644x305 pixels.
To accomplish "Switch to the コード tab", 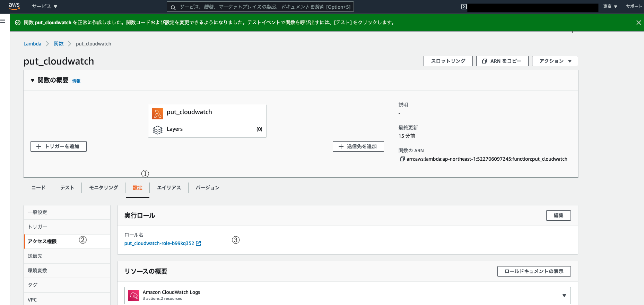I will pos(38,188).
